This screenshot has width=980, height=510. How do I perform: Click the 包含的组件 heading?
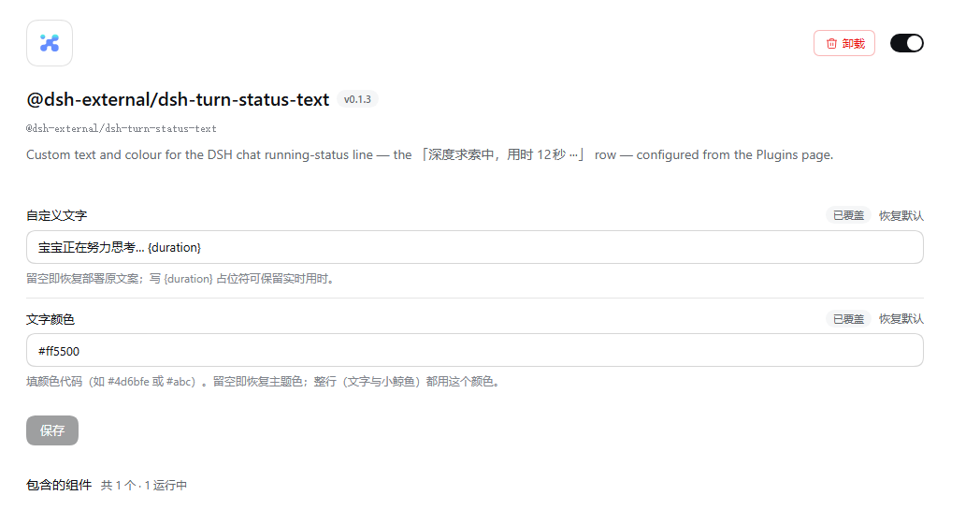pos(59,485)
